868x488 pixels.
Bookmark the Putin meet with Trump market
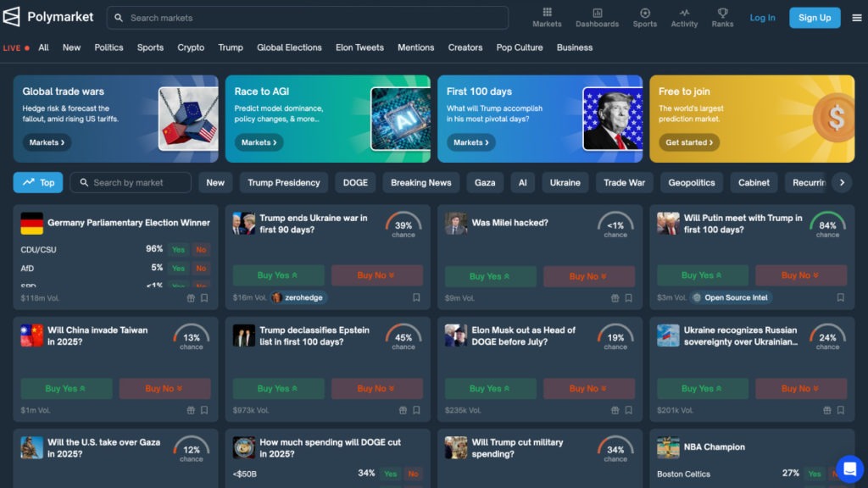[x=840, y=298]
